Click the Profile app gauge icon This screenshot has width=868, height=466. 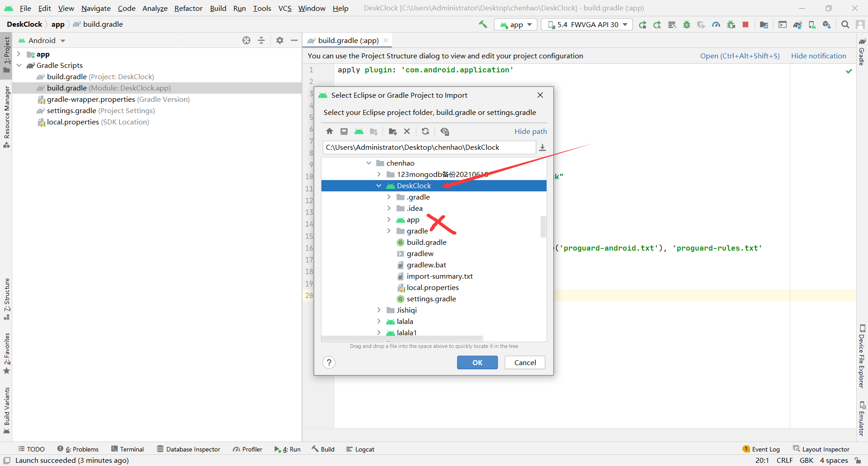pyautogui.click(x=716, y=24)
